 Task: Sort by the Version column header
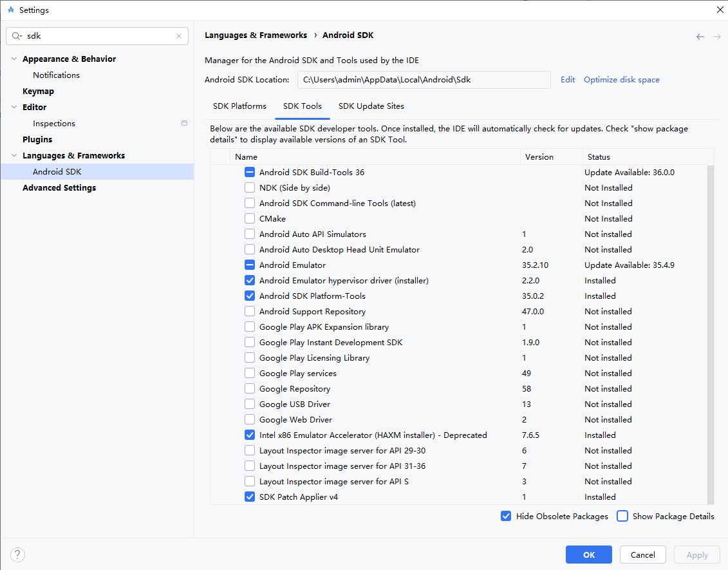coord(551,157)
